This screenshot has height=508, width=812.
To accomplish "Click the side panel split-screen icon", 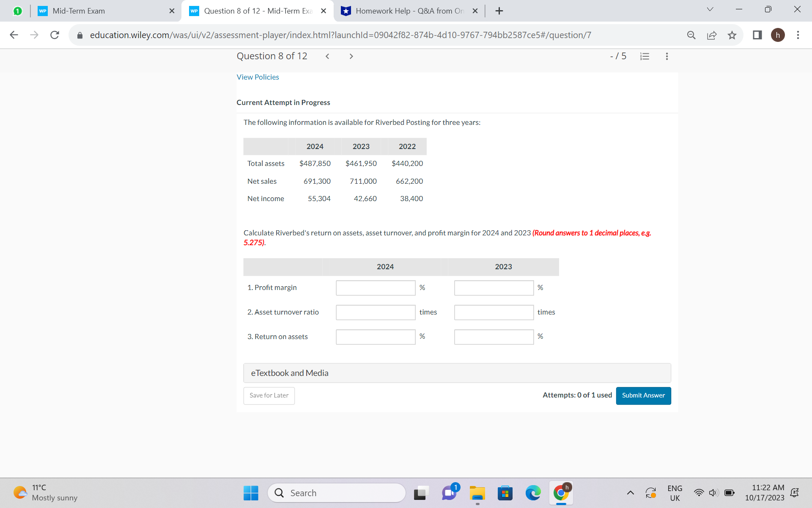I will click(x=757, y=35).
